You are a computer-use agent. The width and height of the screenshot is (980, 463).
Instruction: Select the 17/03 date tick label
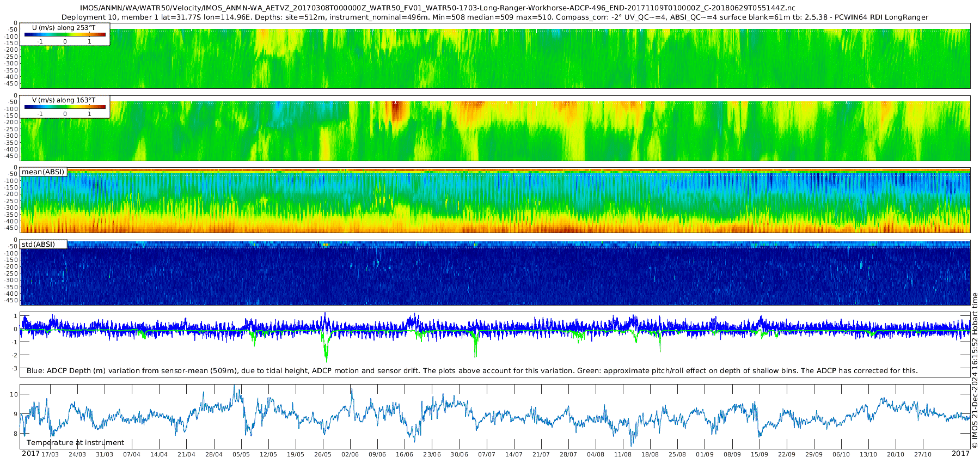coord(50,454)
